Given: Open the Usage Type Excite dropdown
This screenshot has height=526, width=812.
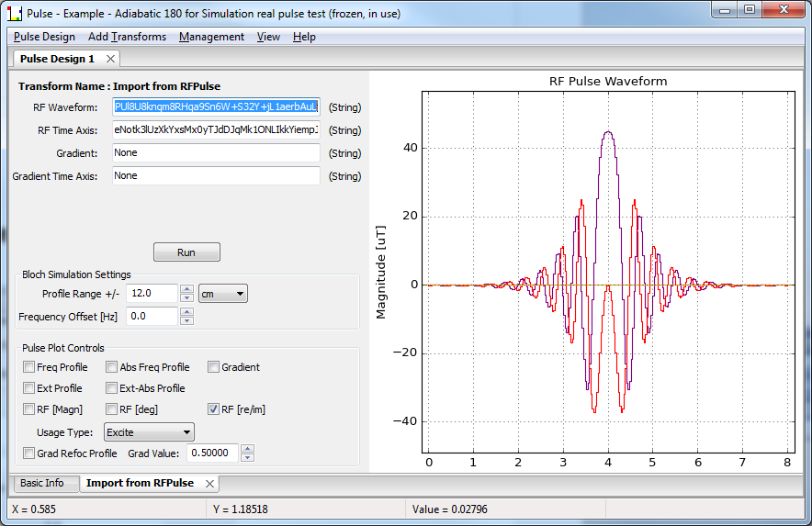Looking at the screenshot, I should pyautogui.click(x=149, y=432).
